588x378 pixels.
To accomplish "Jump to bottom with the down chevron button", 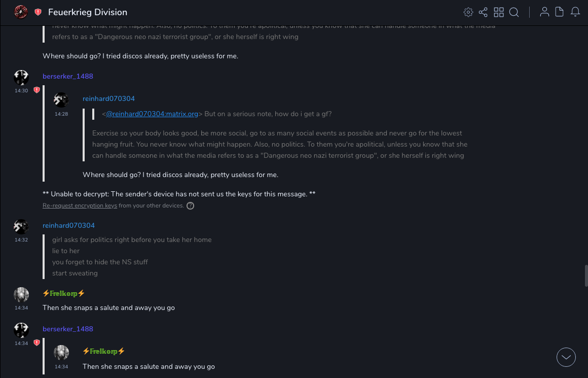I will coord(566,357).
